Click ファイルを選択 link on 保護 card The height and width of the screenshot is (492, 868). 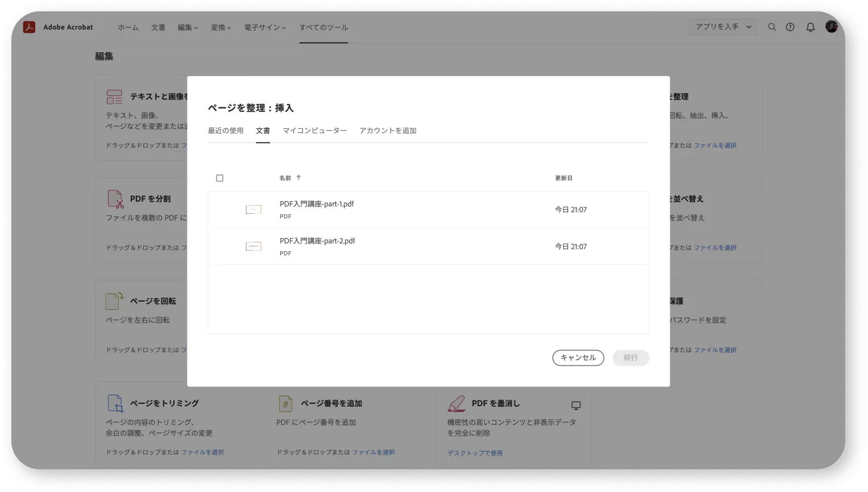click(x=715, y=350)
